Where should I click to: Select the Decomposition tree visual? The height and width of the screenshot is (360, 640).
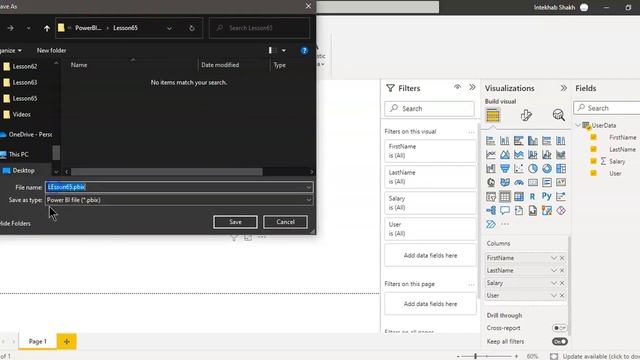click(491, 211)
